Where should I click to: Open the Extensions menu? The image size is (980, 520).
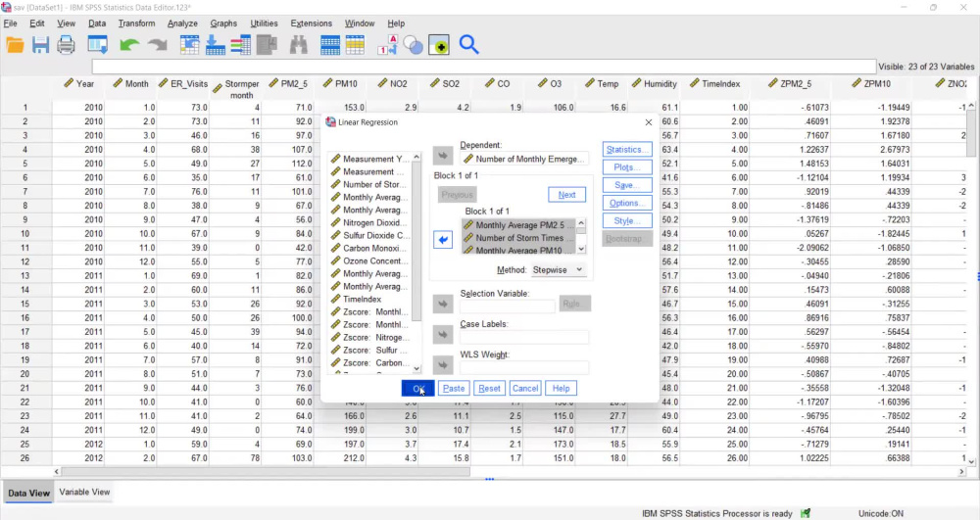(312, 24)
